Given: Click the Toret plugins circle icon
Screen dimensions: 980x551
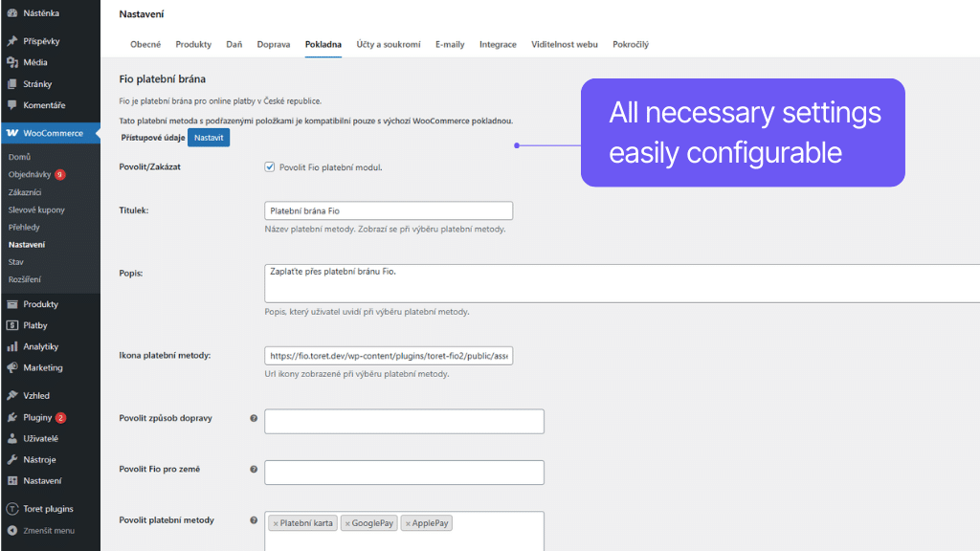Looking at the screenshot, I should 12,509.
